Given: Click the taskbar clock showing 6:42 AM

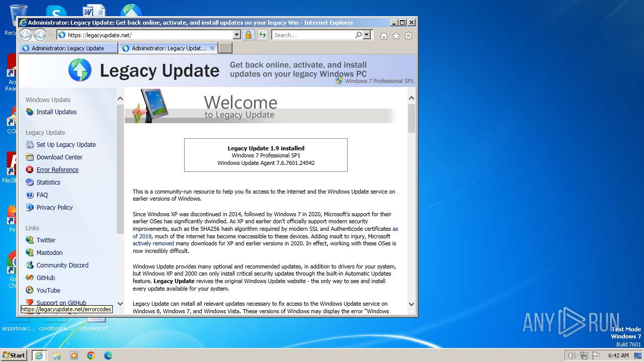Looking at the screenshot, I should (618, 355).
